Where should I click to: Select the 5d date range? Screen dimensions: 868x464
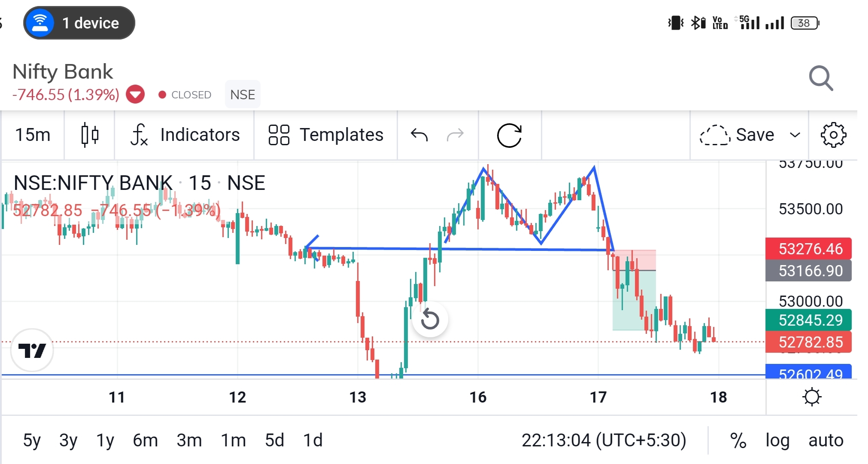click(274, 440)
